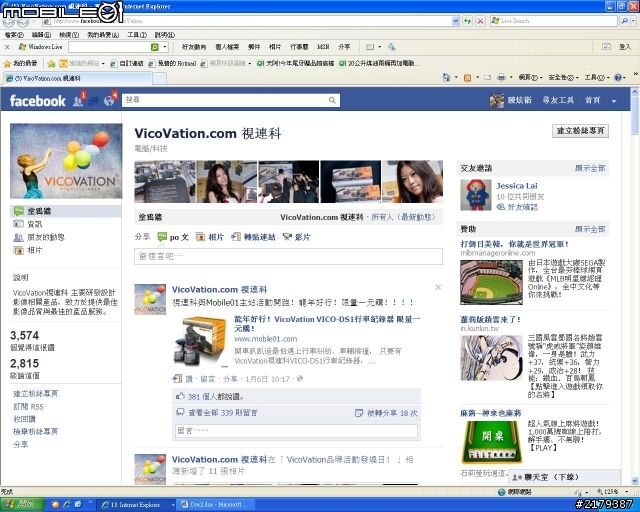Click 訂閱 RSS link in sidebar
Screen dimensions: 640x512
pos(28,407)
